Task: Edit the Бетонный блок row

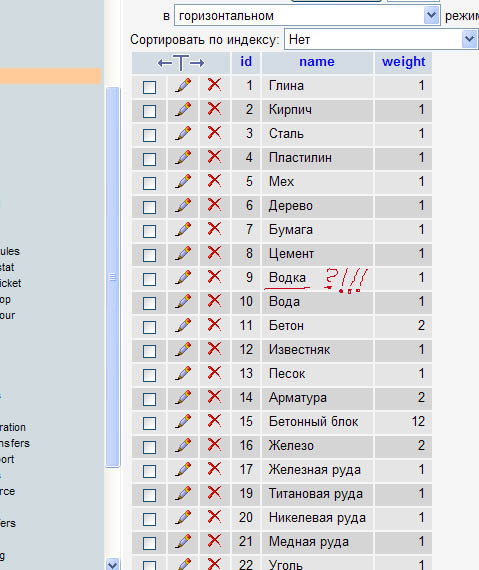Action: [x=182, y=421]
